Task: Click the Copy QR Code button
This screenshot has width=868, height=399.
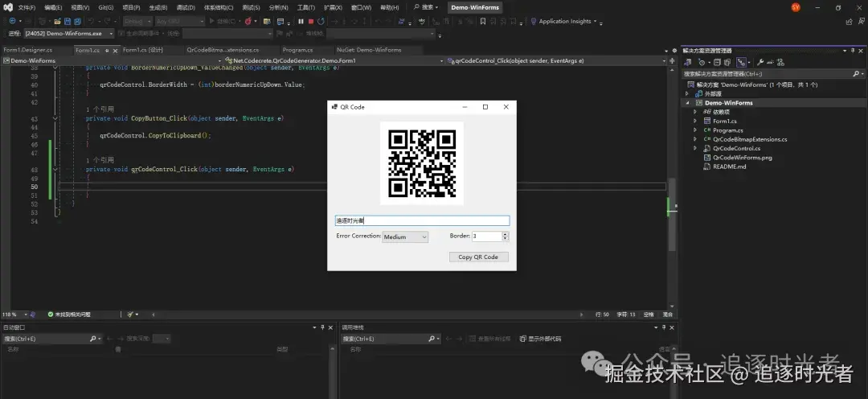Action: [x=478, y=257]
